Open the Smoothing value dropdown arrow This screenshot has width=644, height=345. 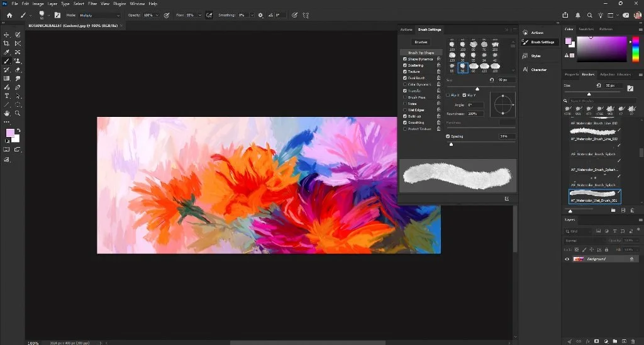coord(252,15)
